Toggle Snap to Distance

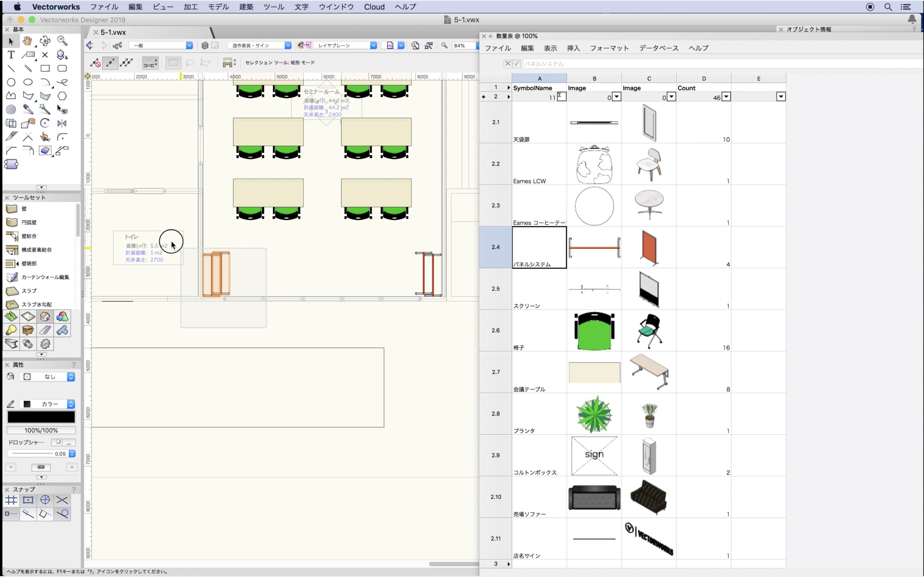click(11, 514)
